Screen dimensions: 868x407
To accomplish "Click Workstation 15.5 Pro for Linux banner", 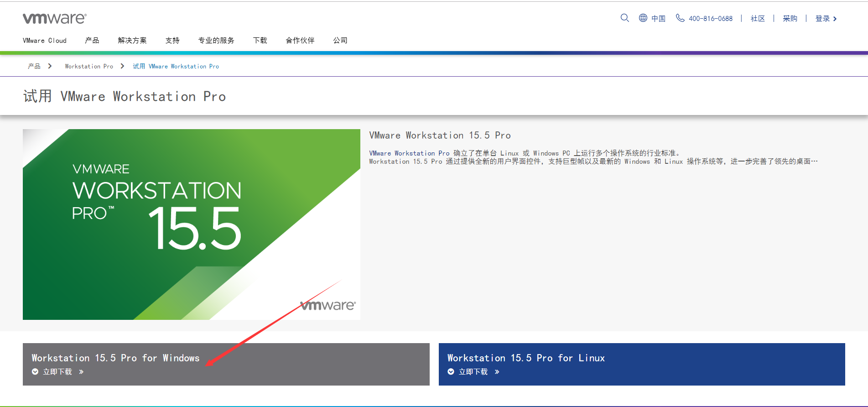I will [x=642, y=364].
